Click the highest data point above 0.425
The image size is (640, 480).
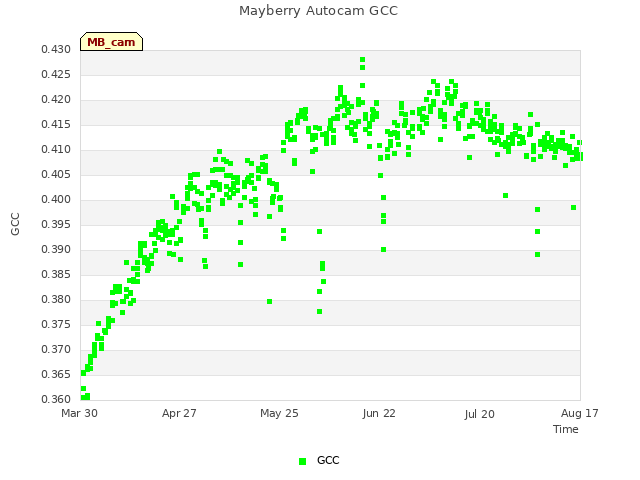click(x=362, y=60)
